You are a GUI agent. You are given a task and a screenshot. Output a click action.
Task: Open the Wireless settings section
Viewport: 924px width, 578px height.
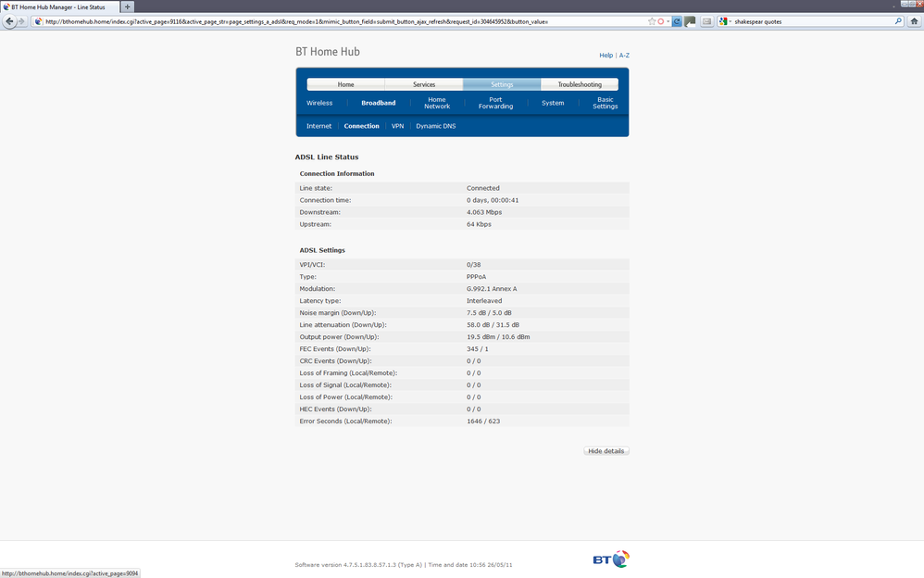coord(319,103)
